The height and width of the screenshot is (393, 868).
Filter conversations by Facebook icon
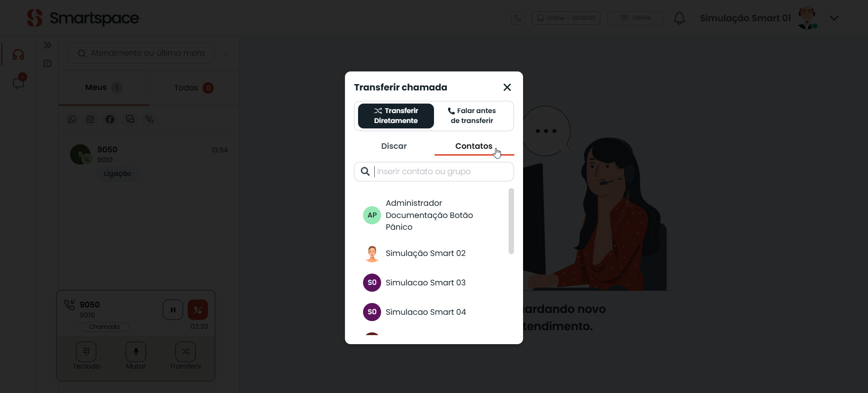coord(110,119)
